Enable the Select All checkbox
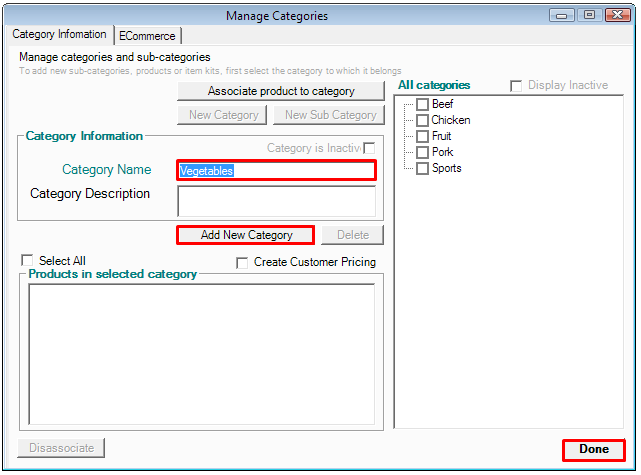641x475 pixels. [x=28, y=261]
